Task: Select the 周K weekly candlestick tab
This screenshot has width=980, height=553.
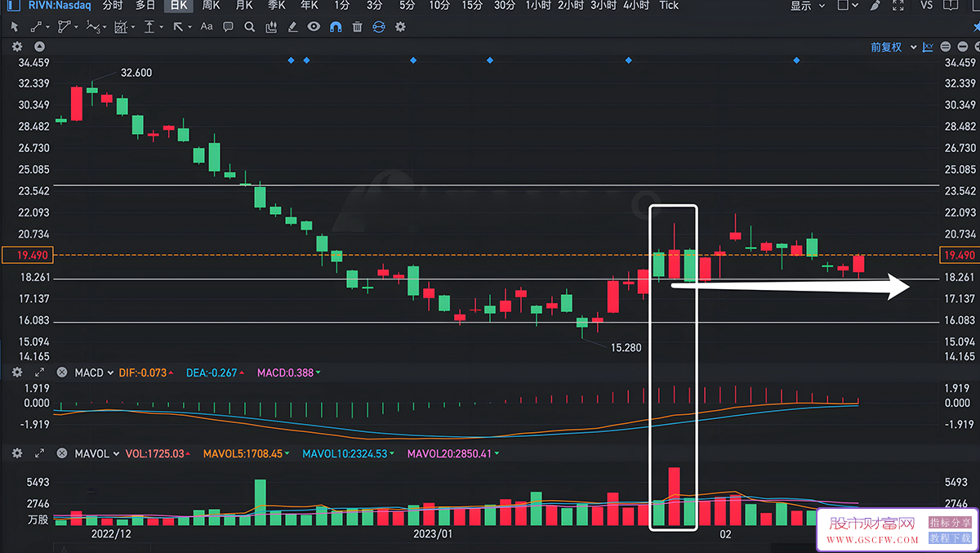Action: point(211,6)
